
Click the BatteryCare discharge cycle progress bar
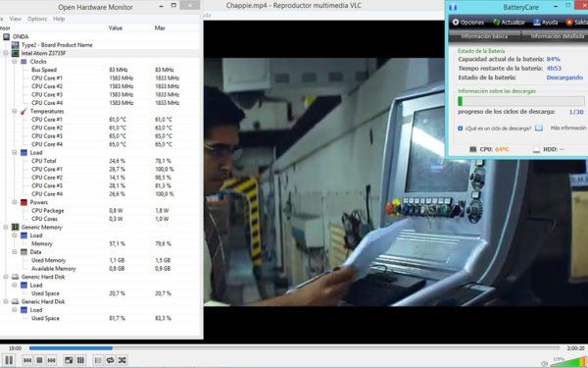521,101
